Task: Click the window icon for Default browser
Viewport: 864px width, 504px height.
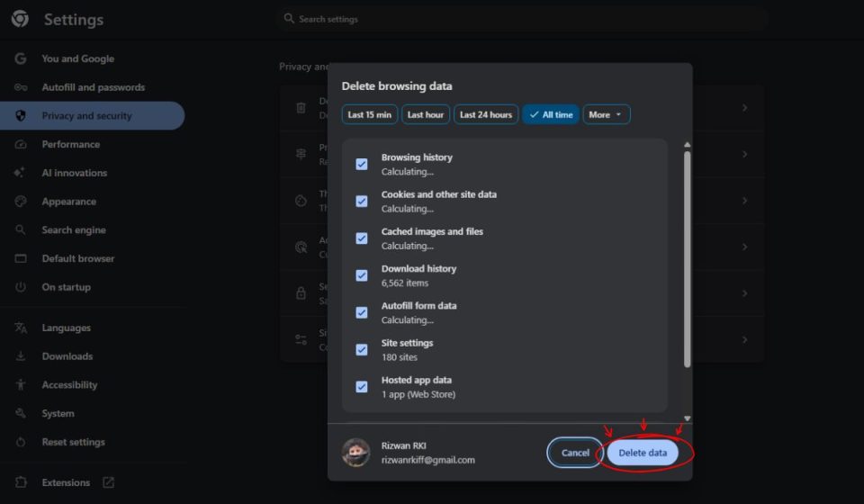Action: (x=21, y=258)
